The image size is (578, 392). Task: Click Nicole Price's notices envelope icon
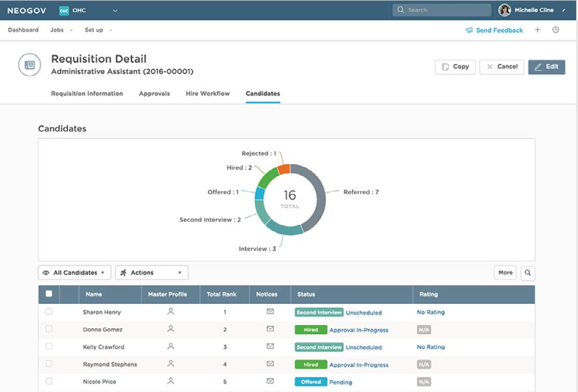point(270,381)
